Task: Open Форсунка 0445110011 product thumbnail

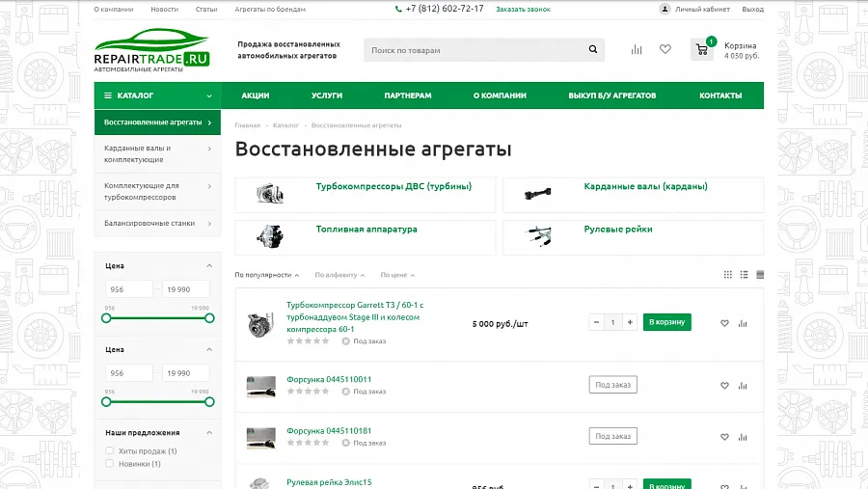Action: pyautogui.click(x=260, y=387)
